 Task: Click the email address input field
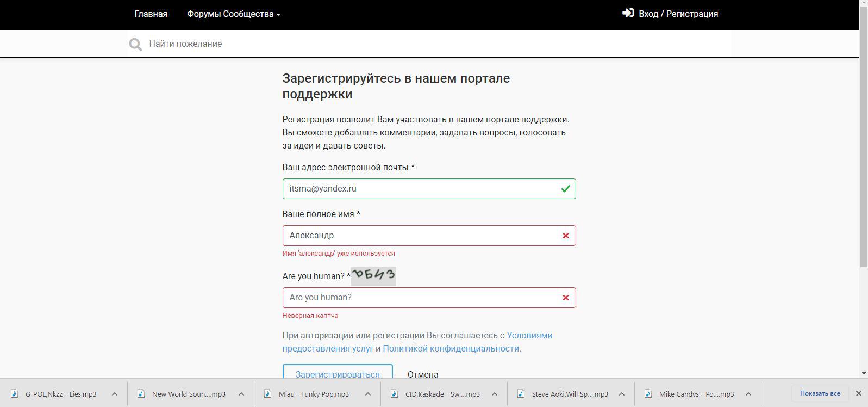[x=429, y=189]
